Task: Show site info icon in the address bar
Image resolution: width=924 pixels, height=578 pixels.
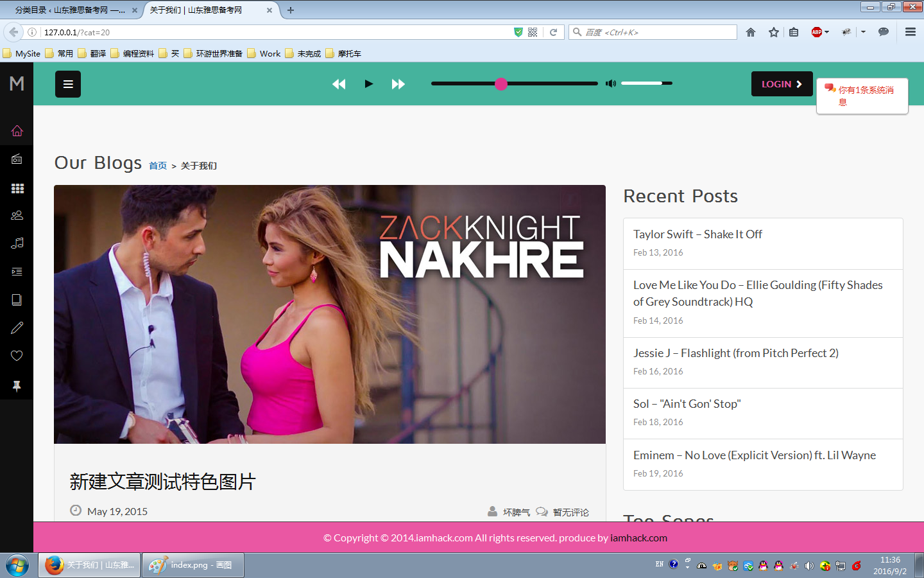Action: (32, 32)
